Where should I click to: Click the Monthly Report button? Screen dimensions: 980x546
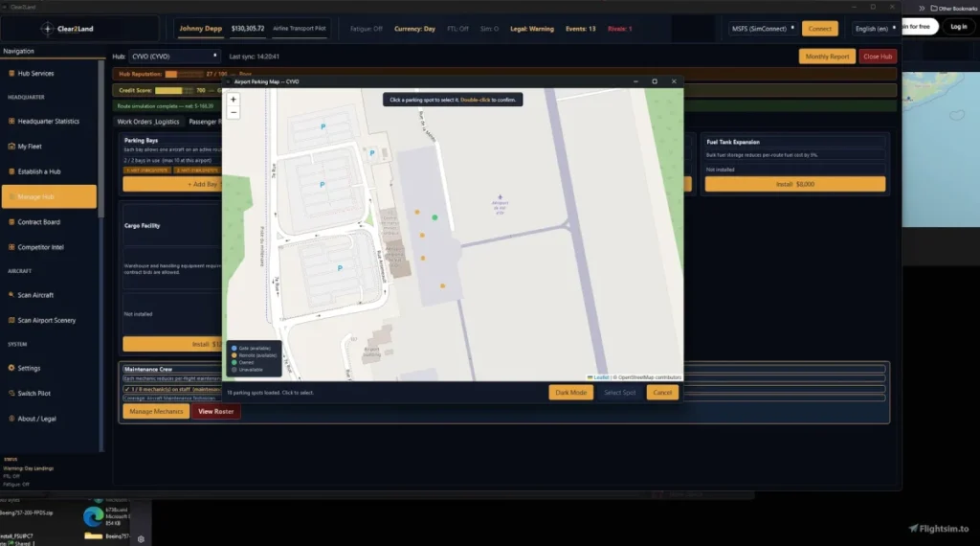click(827, 57)
